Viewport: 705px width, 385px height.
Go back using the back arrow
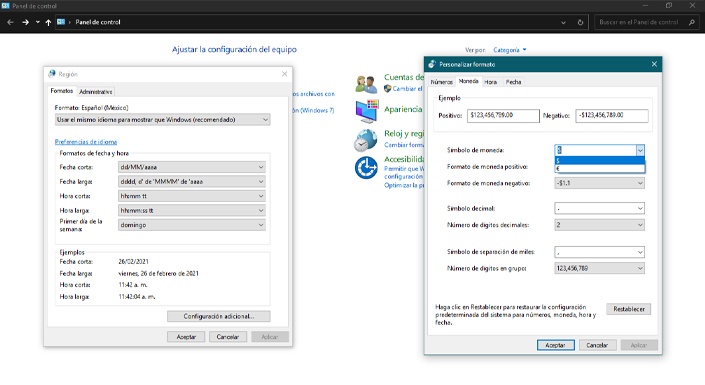click(x=10, y=22)
